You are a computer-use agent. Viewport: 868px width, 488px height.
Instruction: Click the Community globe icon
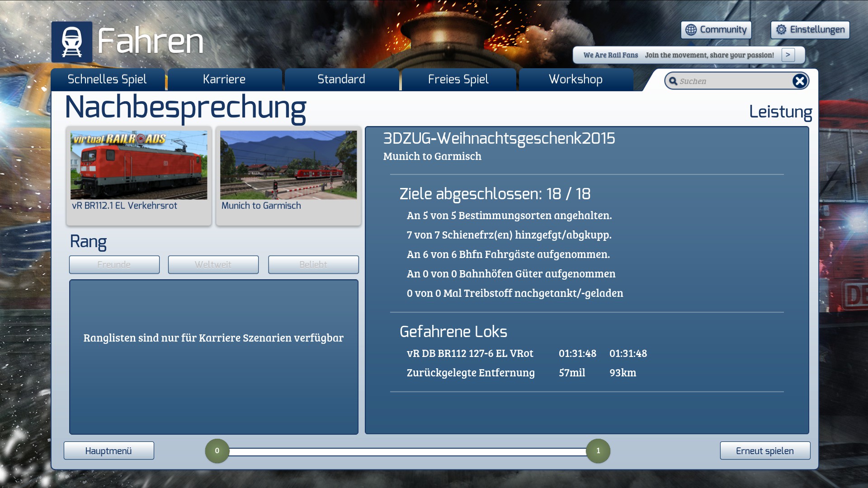(691, 30)
